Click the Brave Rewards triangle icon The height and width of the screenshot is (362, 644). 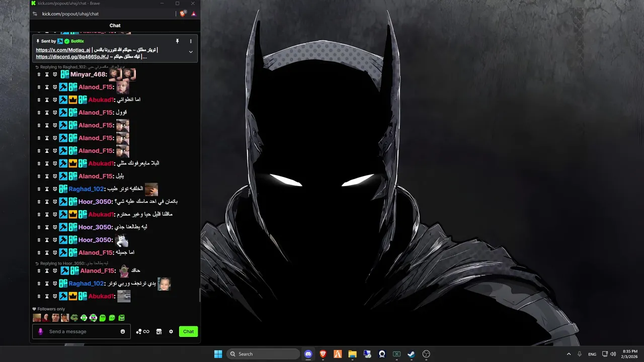point(194,14)
